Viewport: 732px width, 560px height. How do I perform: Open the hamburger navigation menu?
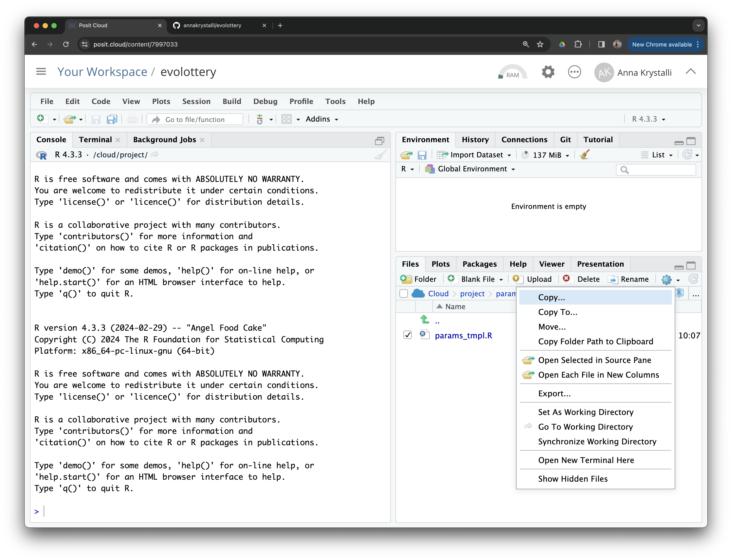click(x=41, y=71)
